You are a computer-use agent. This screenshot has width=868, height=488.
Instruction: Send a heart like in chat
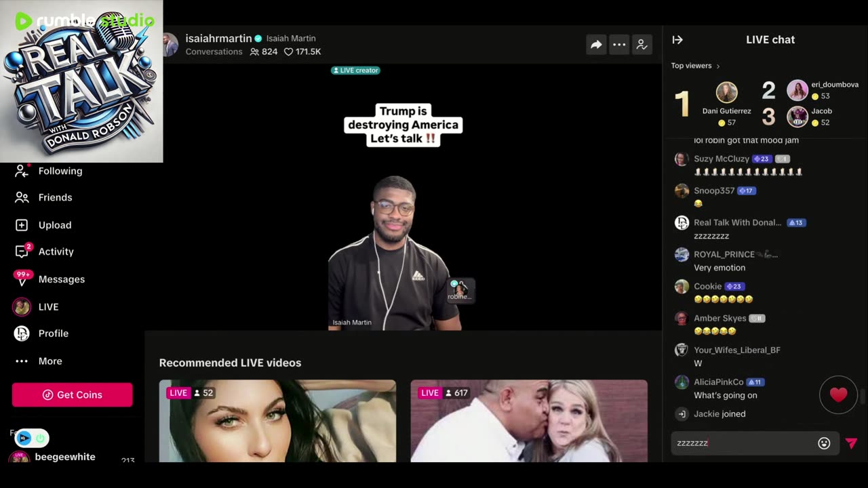839,394
